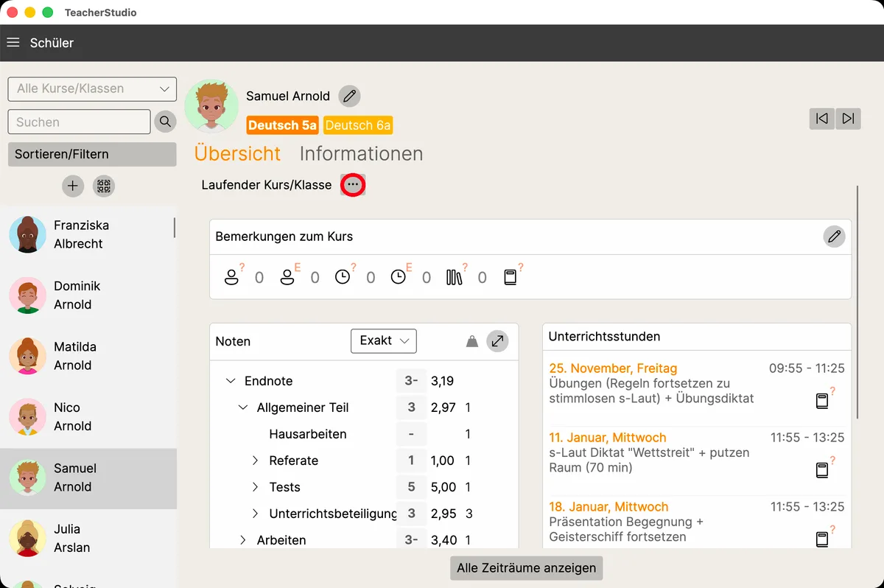This screenshot has width=884, height=588.
Task: Switch to the Übersicht tab
Action: [x=237, y=153]
